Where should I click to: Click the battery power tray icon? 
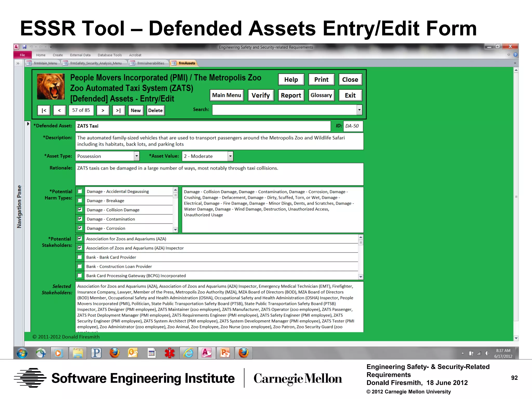tap(471, 353)
